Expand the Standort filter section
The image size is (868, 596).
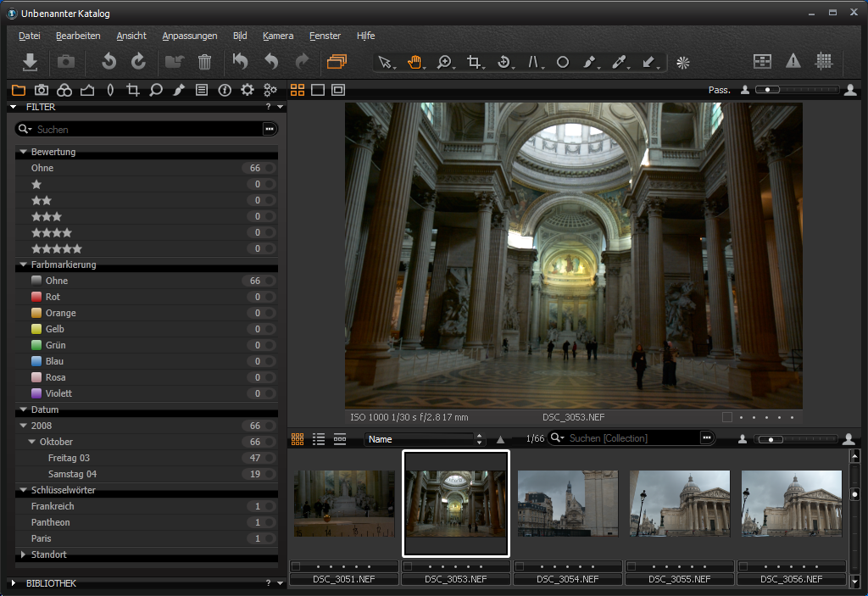pyautogui.click(x=23, y=554)
